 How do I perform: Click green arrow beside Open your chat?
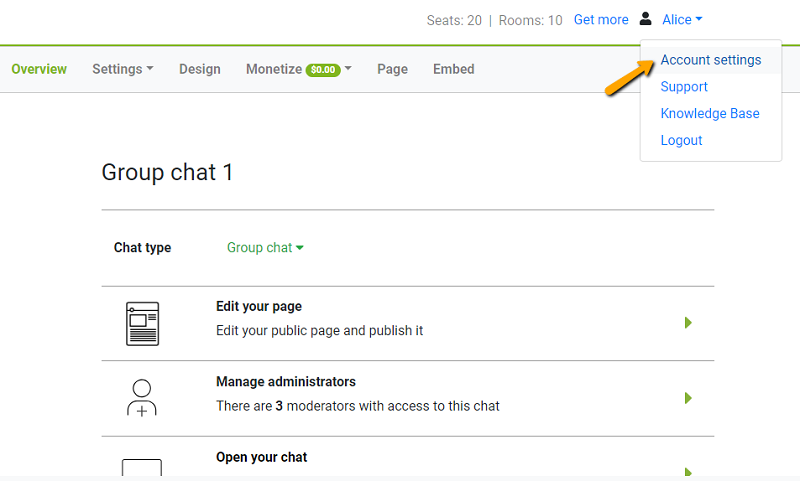[x=688, y=471]
